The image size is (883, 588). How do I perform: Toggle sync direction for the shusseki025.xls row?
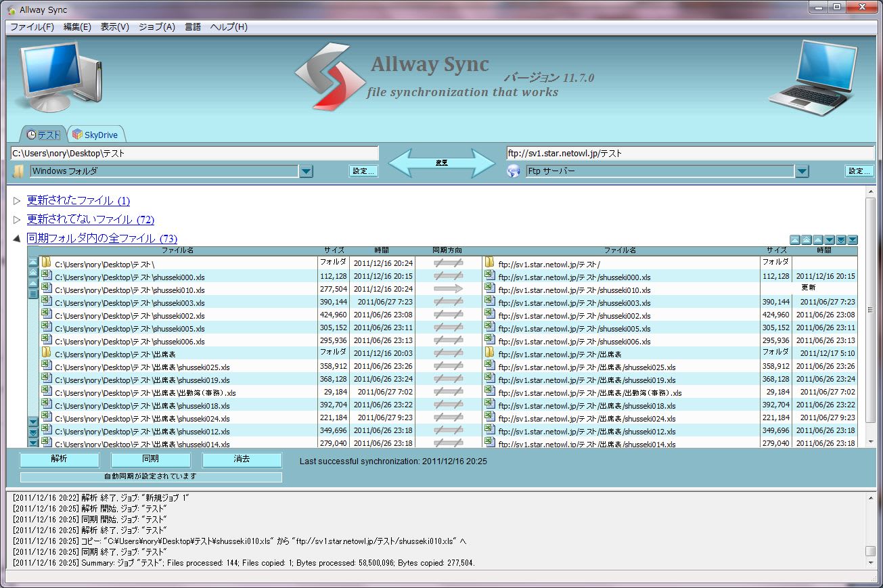click(x=448, y=366)
